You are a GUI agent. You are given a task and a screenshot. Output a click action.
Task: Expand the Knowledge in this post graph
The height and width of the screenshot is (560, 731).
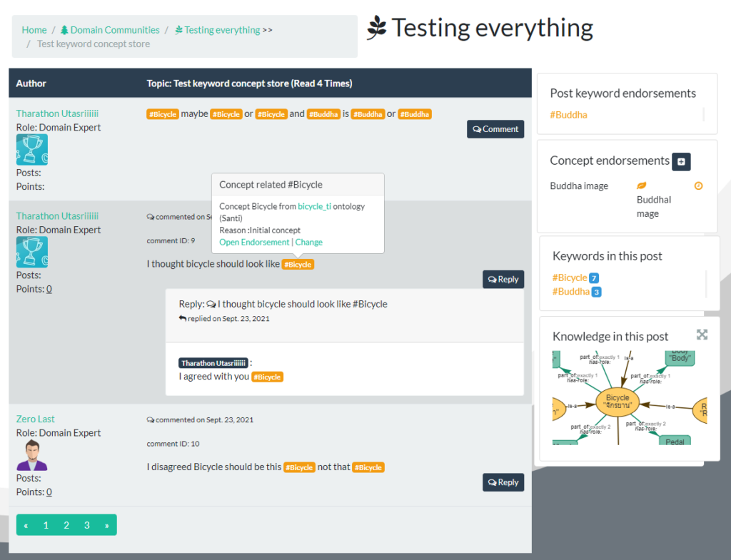coord(702,335)
